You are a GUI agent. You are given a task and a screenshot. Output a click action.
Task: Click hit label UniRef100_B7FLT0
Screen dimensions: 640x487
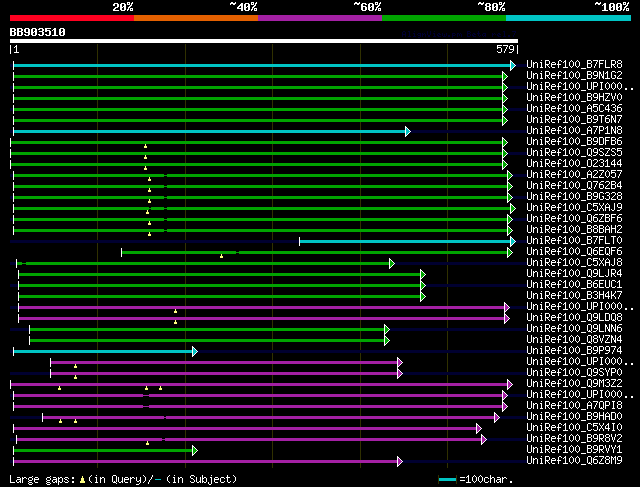click(574, 241)
